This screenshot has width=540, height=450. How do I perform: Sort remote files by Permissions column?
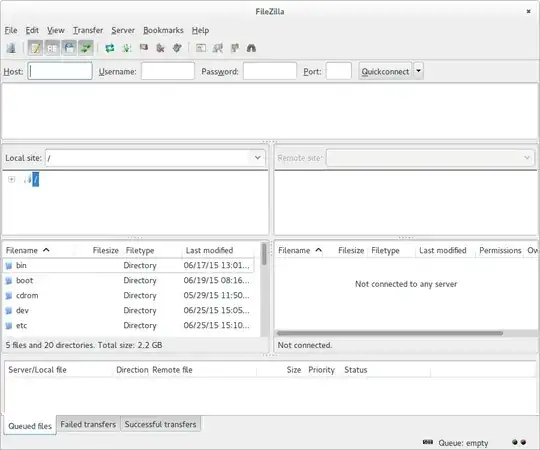coord(500,250)
